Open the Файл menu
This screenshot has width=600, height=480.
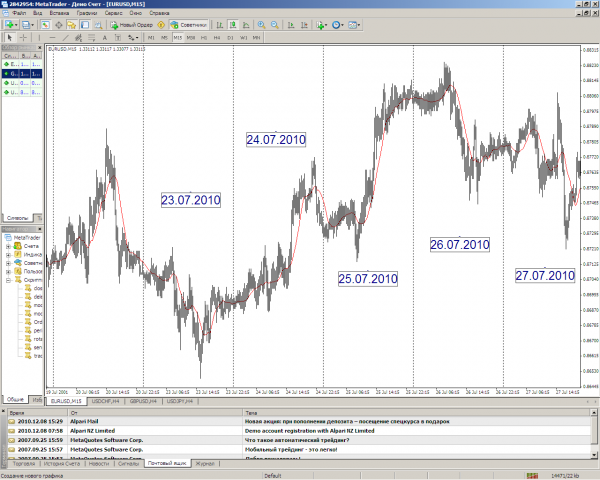(19, 13)
